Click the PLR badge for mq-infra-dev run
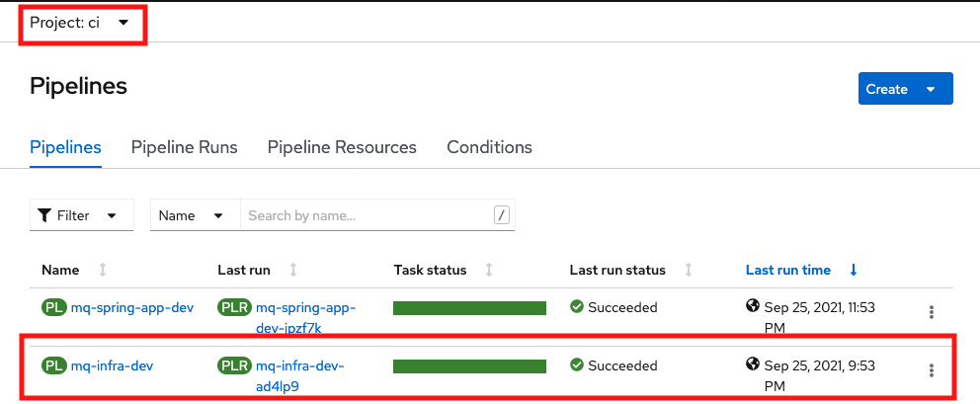Image resolution: width=980 pixels, height=404 pixels. (x=235, y=365)
